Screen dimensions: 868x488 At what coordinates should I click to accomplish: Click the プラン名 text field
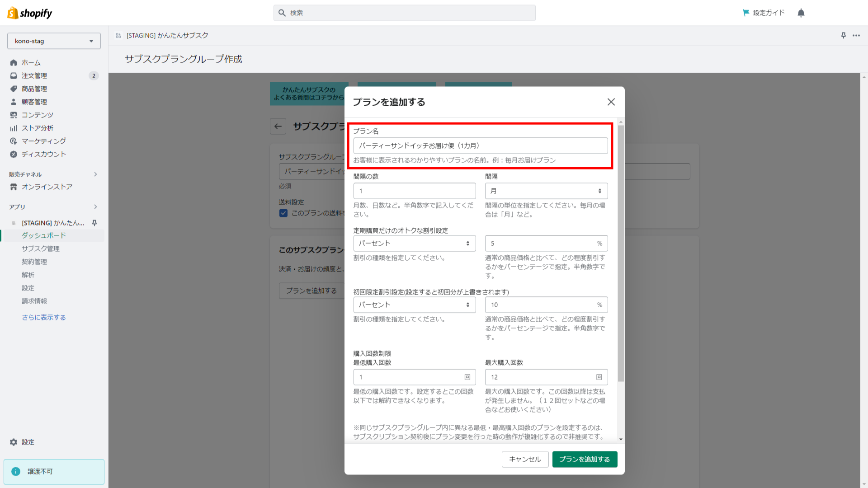click(480, 146)
